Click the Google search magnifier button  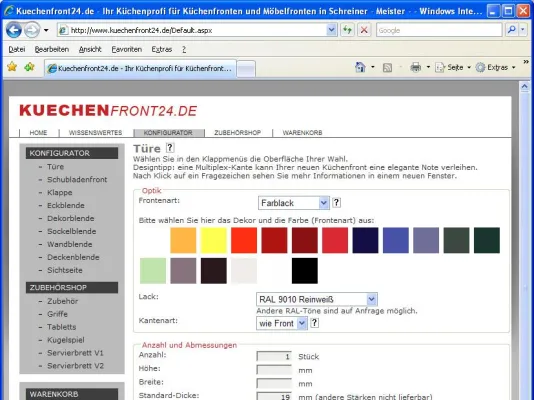click(x=511, y=30)
